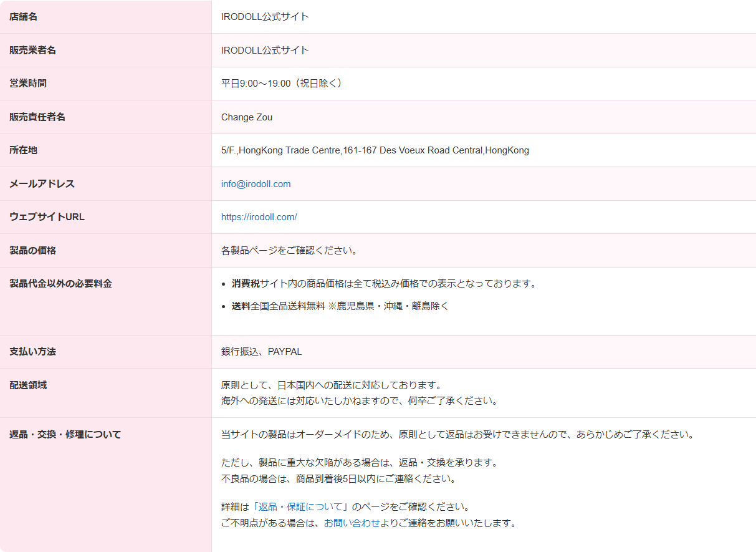Click the 販売責任者名 label

[x=37, y=117]
